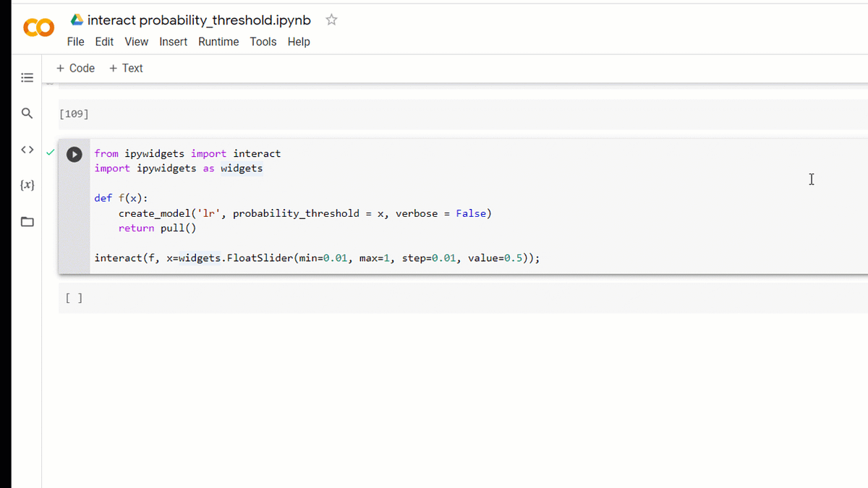Open the Tools menu
The width and height of the screenshot is (868, 488).
(263, 41)
